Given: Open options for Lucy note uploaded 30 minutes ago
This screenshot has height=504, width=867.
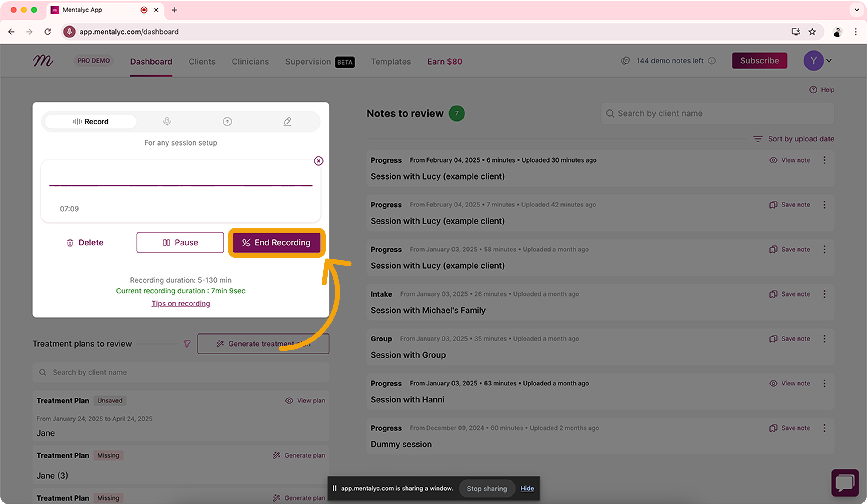Looking at the screenshot, I should pos(824,160).
